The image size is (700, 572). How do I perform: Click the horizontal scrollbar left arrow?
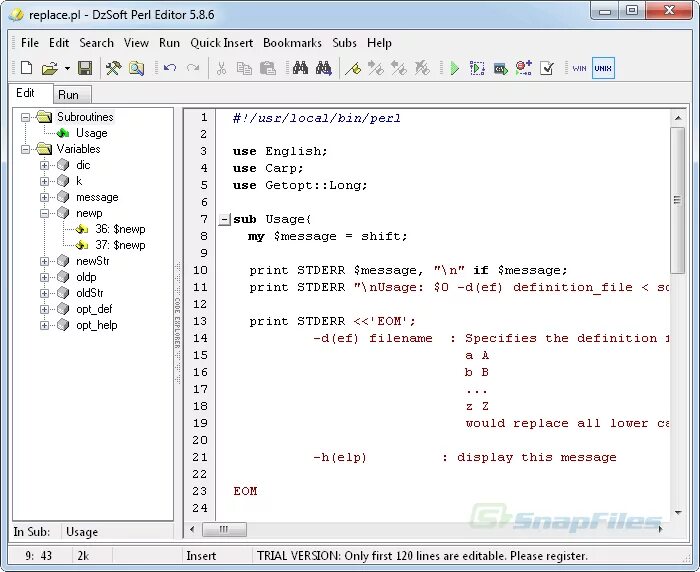192,530
